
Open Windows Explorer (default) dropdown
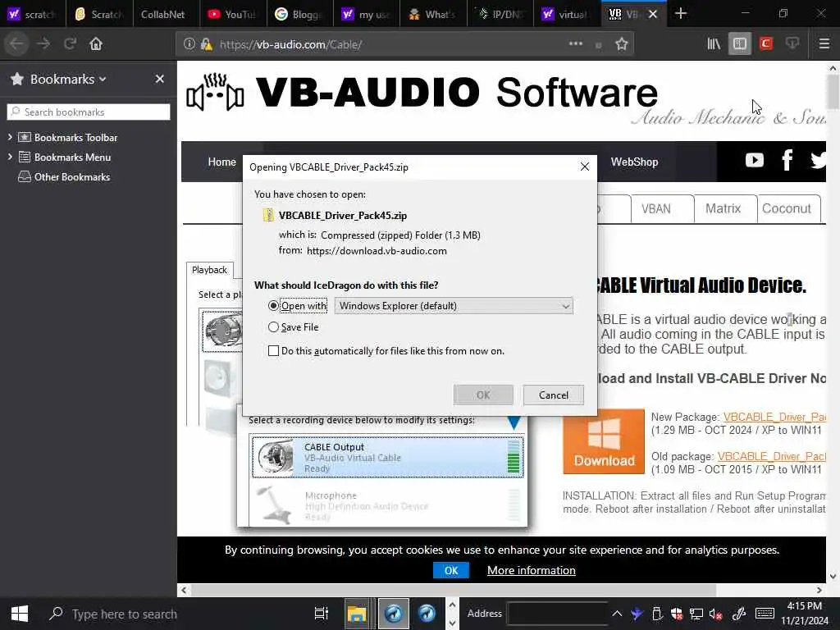[454, 306]
